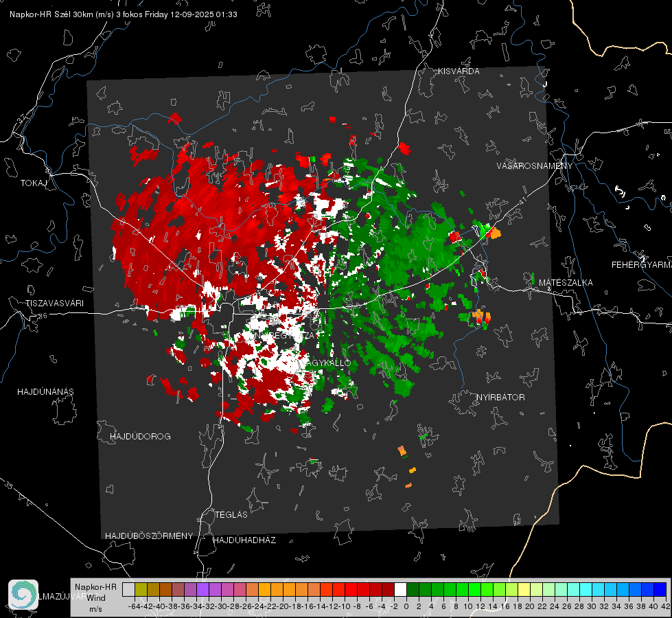
Task: Select the TISZAVASVÁRI label
Action: click(54, 304)
